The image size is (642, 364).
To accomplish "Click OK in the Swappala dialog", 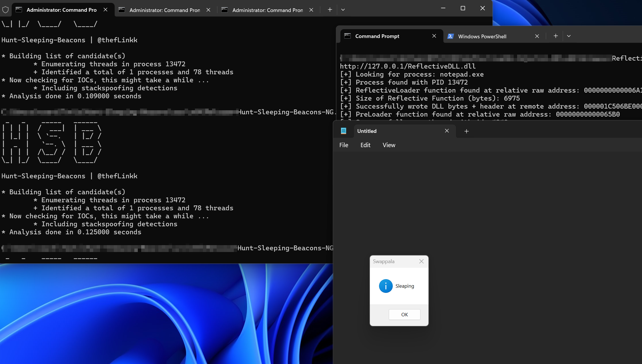I will click(x=404, y=314).
